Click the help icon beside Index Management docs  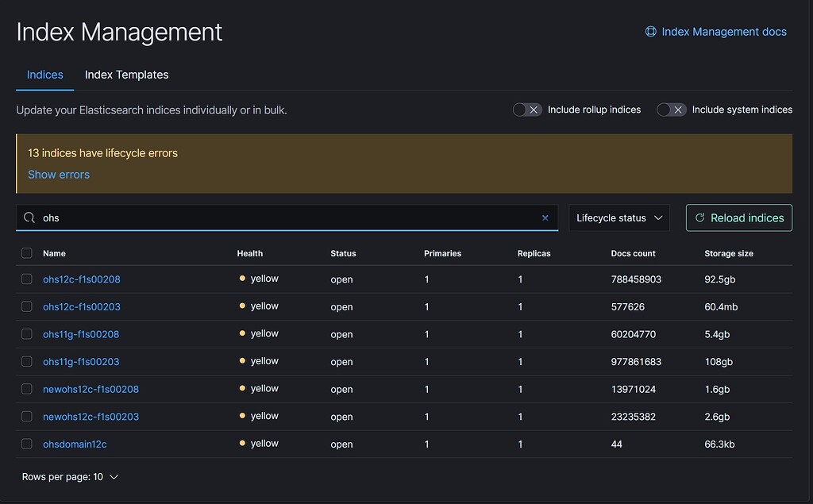650,31
